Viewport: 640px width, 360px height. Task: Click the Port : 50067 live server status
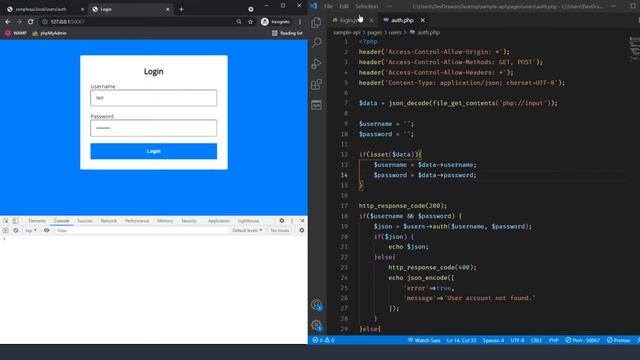click(583, 340)
